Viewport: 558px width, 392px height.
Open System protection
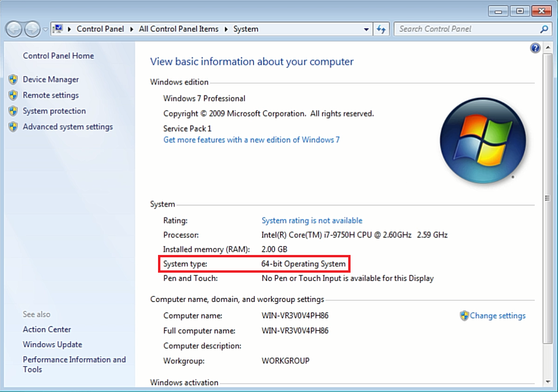click(55, 111)
